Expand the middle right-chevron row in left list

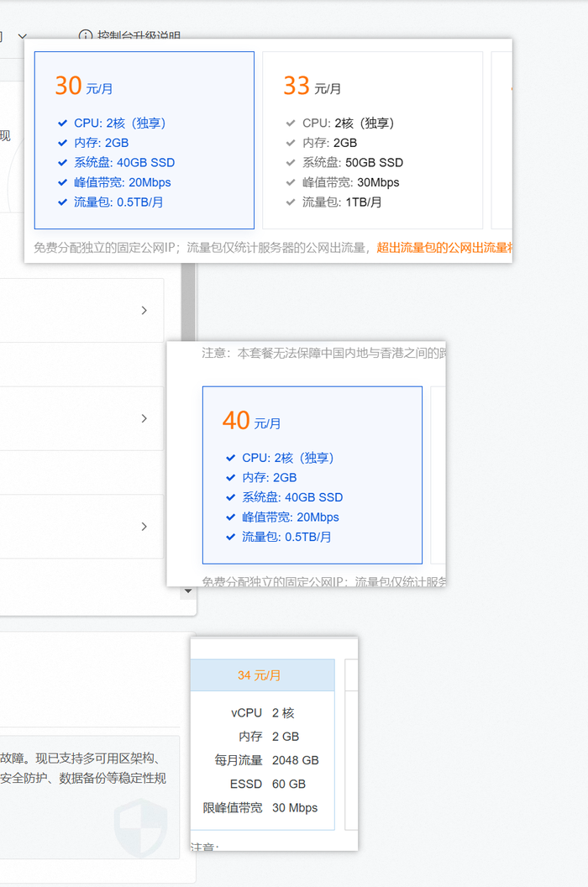[x=144, y=418]
